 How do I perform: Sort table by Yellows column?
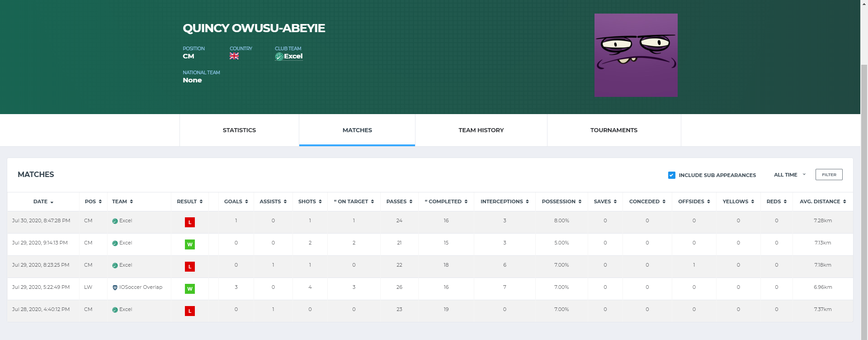[x=738, y=201]
